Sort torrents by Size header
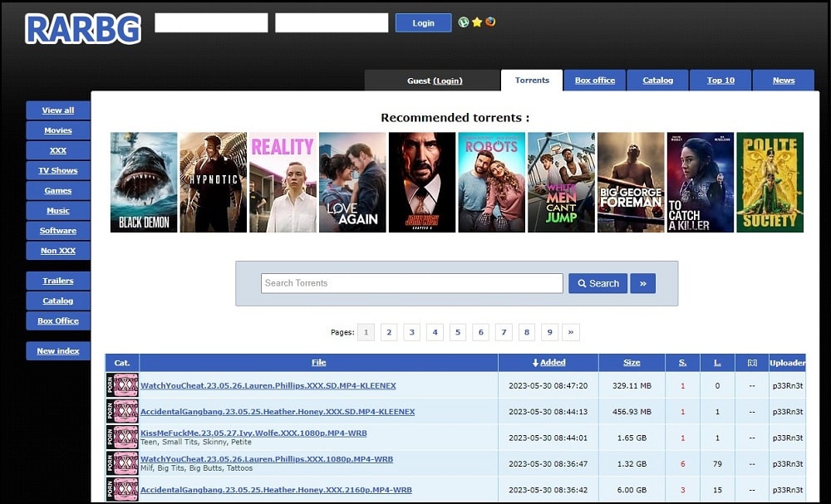The width and height of the screenshot is (831, 504). pos(632,363)
